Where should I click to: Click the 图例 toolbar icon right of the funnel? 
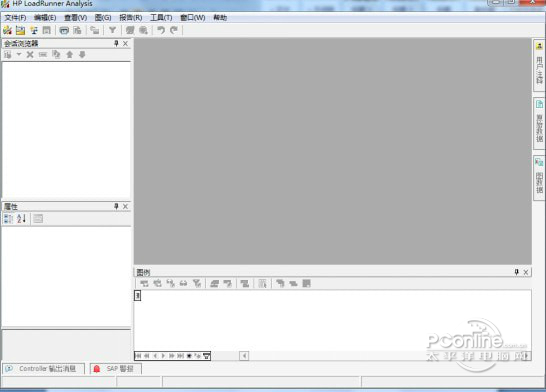coord(214,283)
